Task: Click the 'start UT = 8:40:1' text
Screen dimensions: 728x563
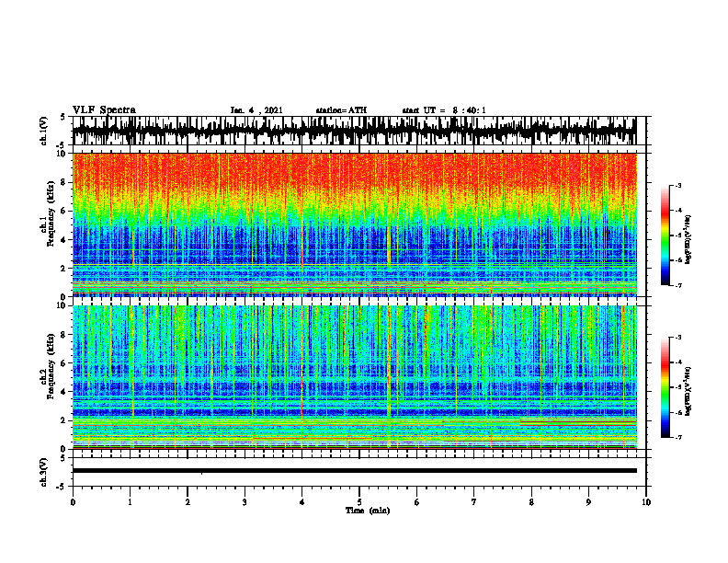Action: point(444,110)
